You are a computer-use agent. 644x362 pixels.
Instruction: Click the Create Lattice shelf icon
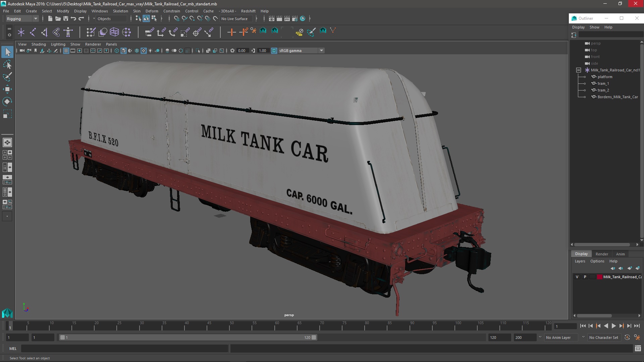114,32
